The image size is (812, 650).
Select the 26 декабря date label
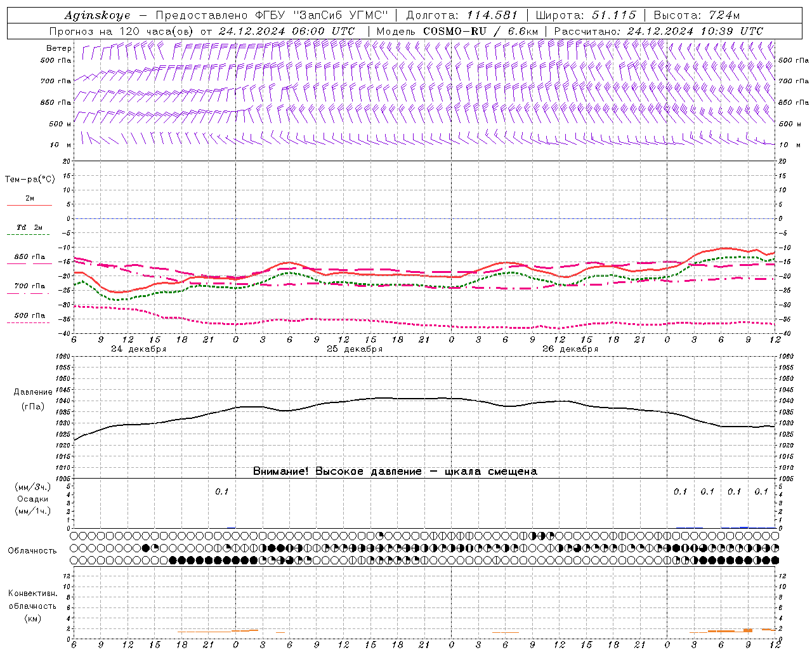pos(570,349)
